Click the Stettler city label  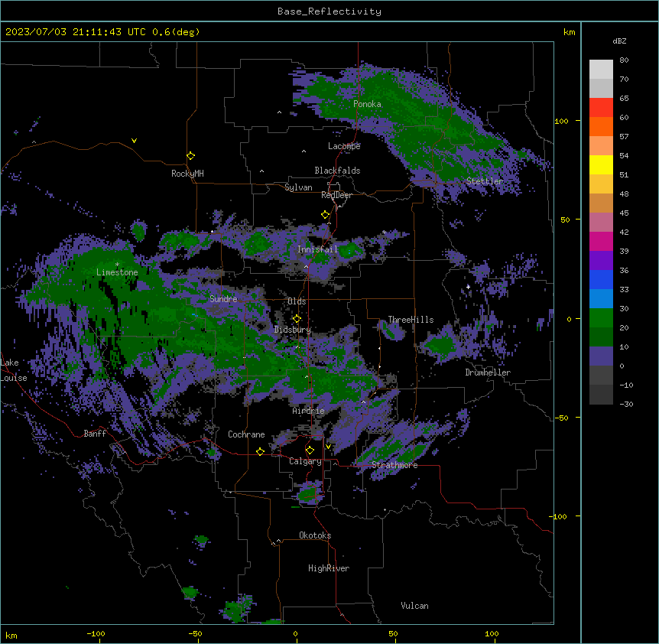[485, 181]
